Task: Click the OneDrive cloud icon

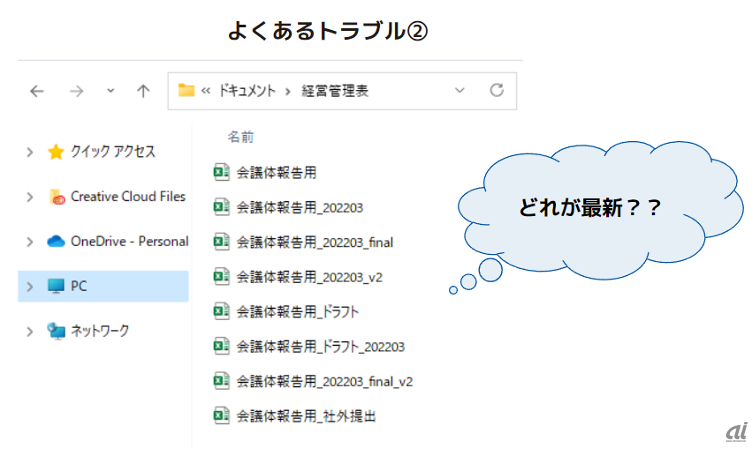Action: (56, 241)
